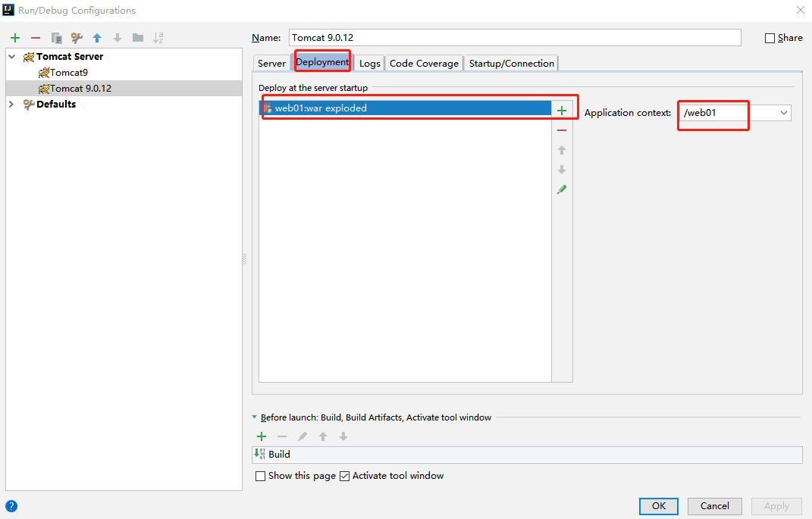This screenshot has width=812, height=519.
Task: Move deployment artifact up
Action: (562, 150)
